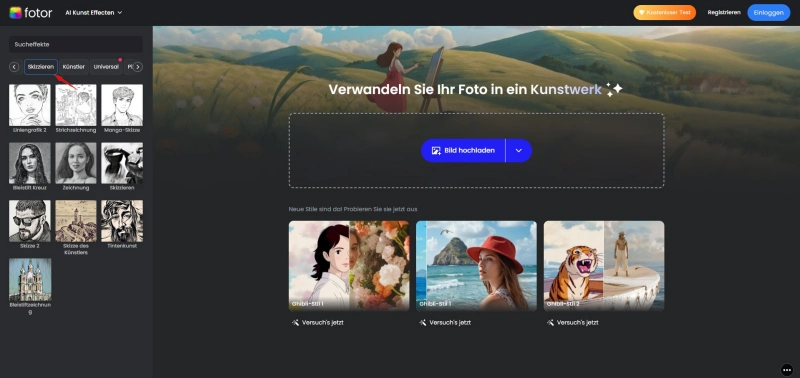Image resolution: width=800 pixels, height=378 pixels.
Task: Select the Skizze des Künstlers effect thumbnail
Action: (x=76, y=221)
